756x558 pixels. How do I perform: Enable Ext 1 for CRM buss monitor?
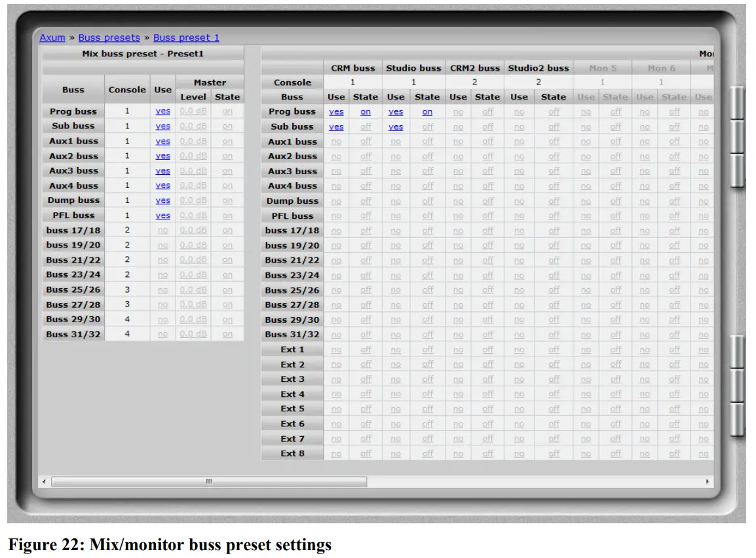point(336,349)
